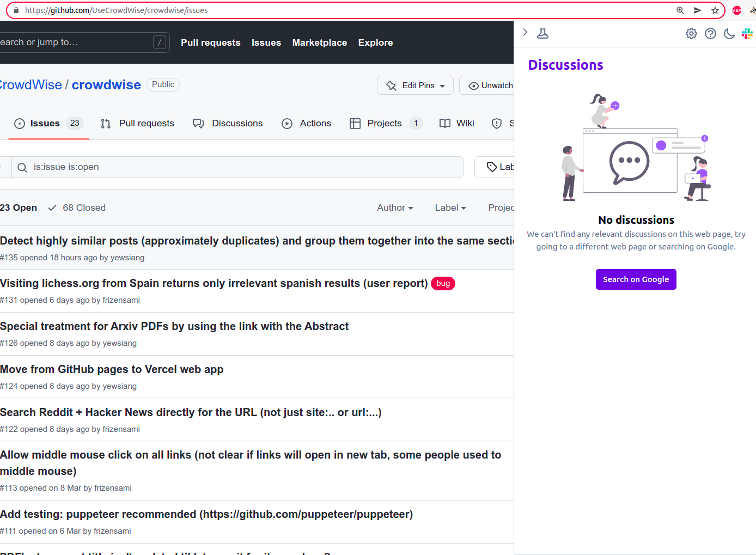Click the Projects table icon in the Projects tab

[355, 124]
